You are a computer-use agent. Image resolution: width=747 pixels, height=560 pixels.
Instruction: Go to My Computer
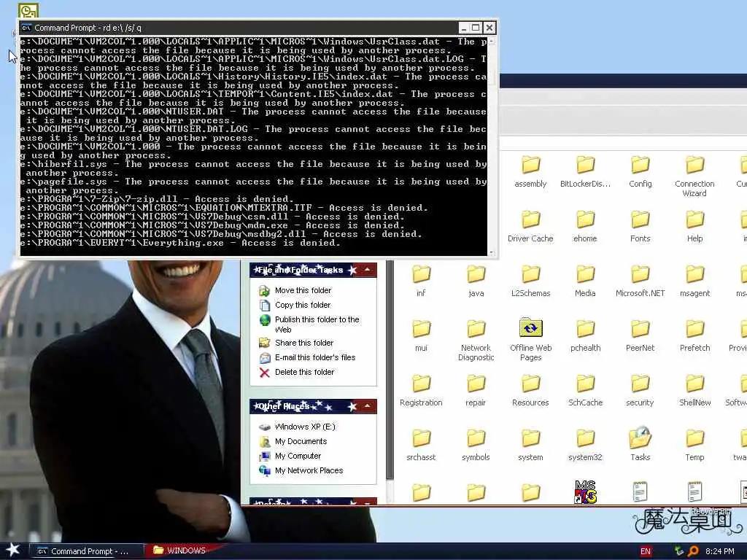298,456
